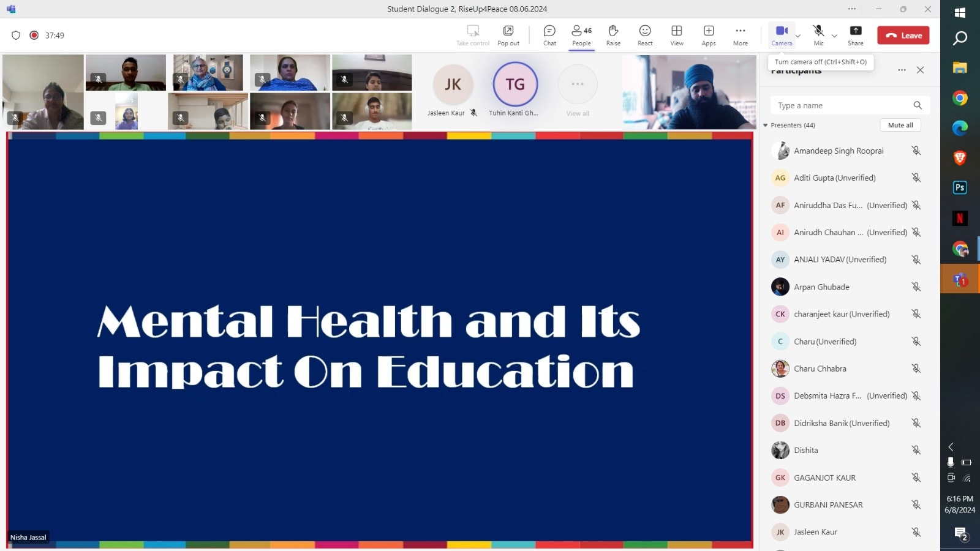The height and width of the screenshot is (551, 980).
Task: Open the React emoji menu
Action: [x=645, y=36]
